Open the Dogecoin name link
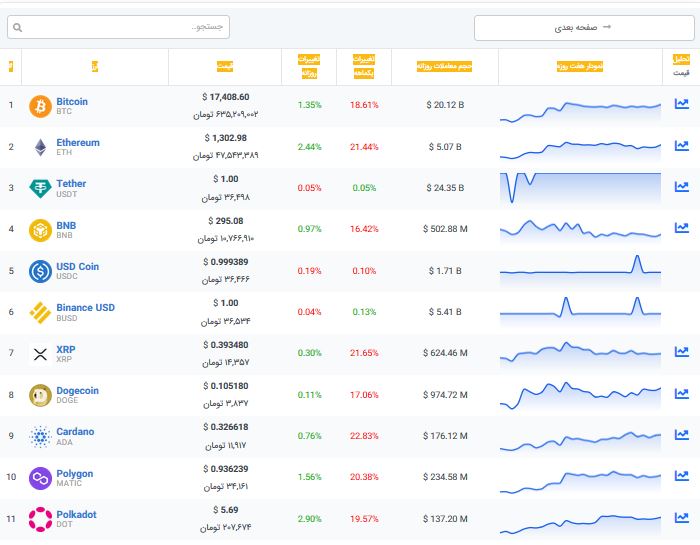 [x=77, y=391]
